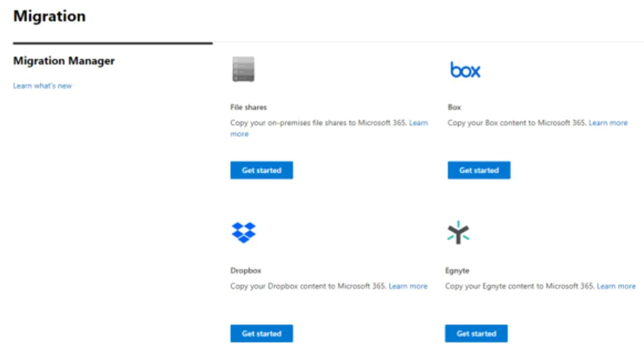Click 'Copy your Dropbox content' description
The image size is (644, 362).
(x=309, y=286)
